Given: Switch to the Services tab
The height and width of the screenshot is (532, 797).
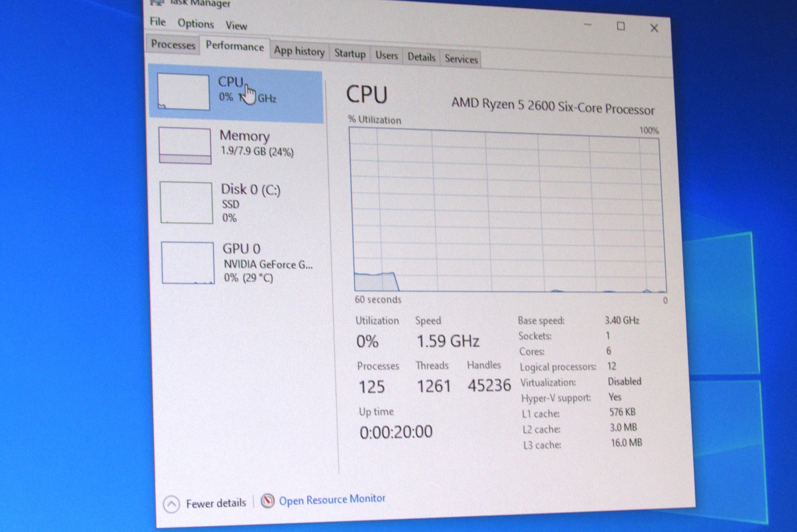Looking at the screenshot, I should click(x=461, y=59).
